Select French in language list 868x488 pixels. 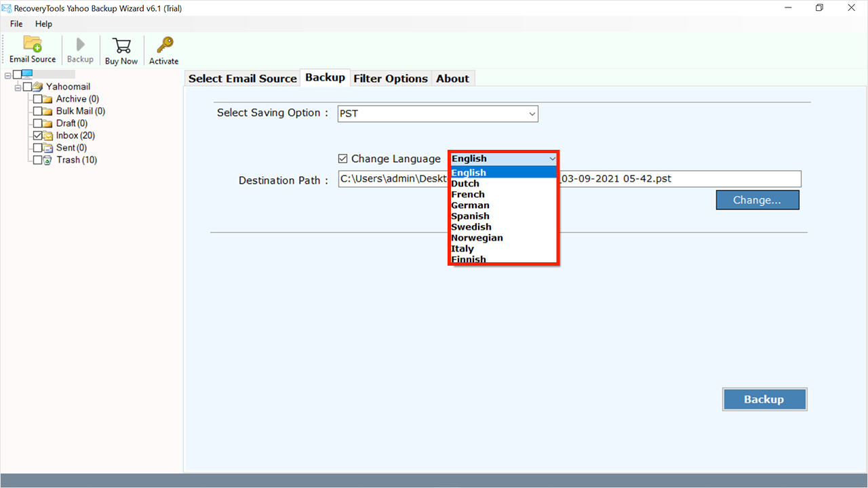pos(503,195)
